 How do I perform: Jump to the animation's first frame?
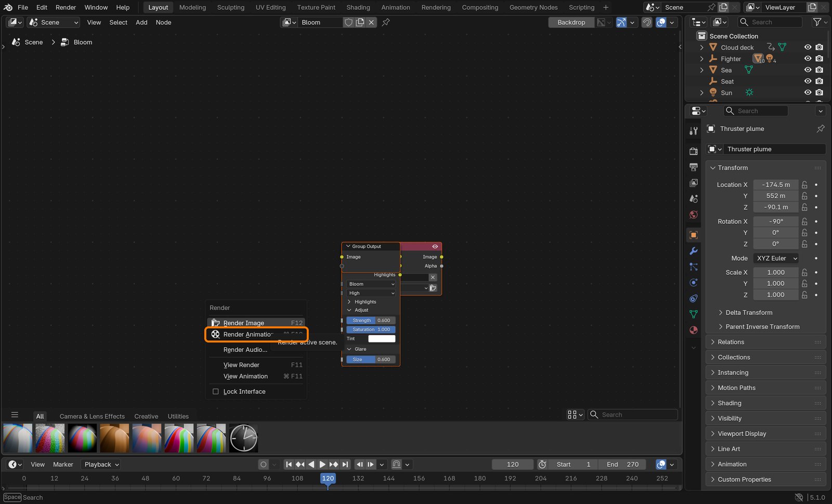[289, 465]
